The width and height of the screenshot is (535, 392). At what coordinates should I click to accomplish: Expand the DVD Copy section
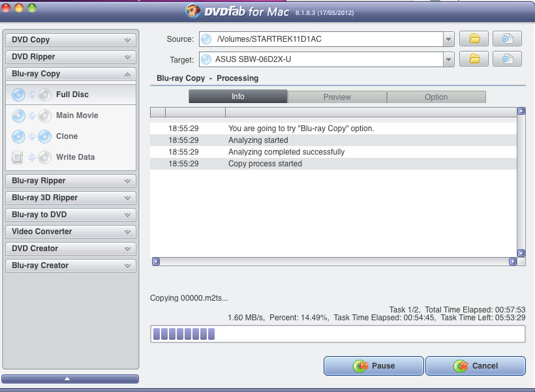[x=70, y=40]
